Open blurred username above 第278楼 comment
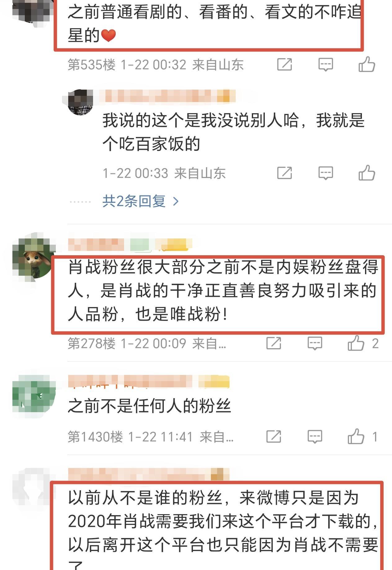Viewport: 392px width, 570px height. (x=130, y=245)
